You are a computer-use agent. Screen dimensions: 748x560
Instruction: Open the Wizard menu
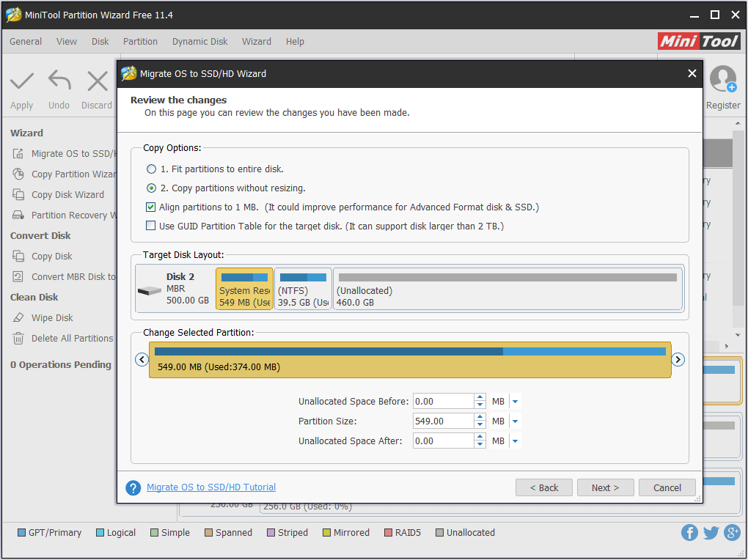pyautogui.click(x=256, y=42)
